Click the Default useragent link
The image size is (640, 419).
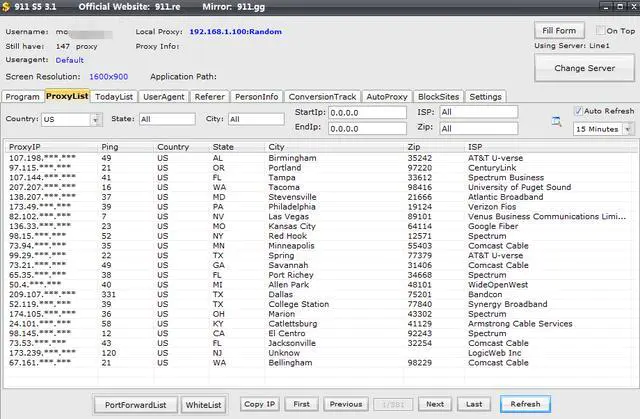coord(70,59)
